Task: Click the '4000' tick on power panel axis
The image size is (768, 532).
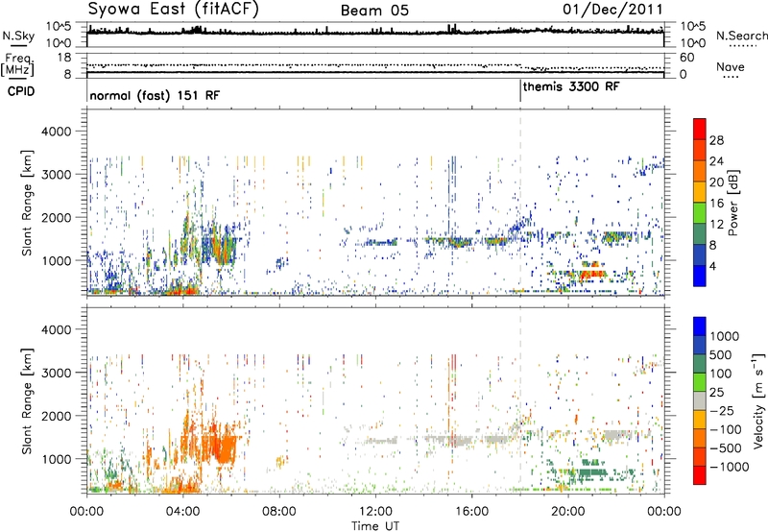Action: point(56,132)
